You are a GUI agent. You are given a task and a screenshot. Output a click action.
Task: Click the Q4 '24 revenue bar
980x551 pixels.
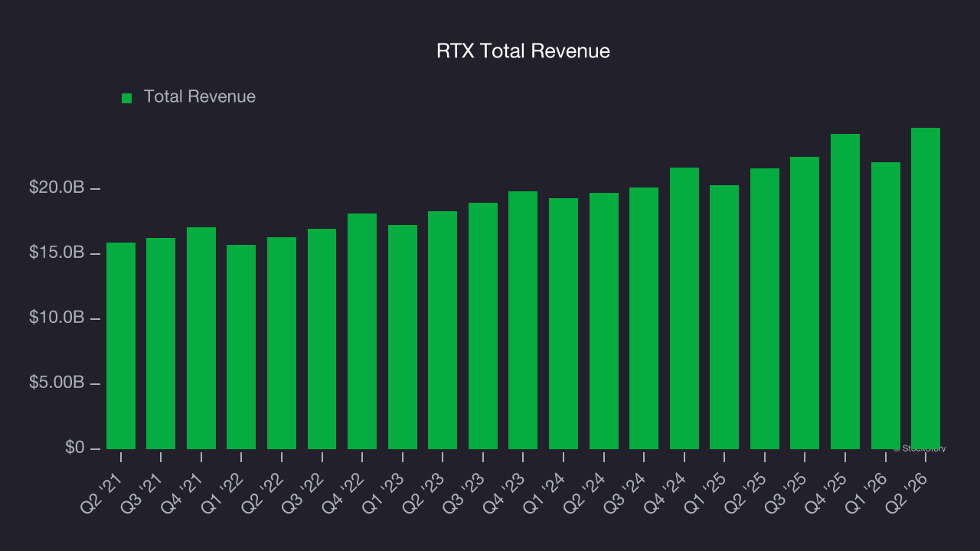coord(684,308)
